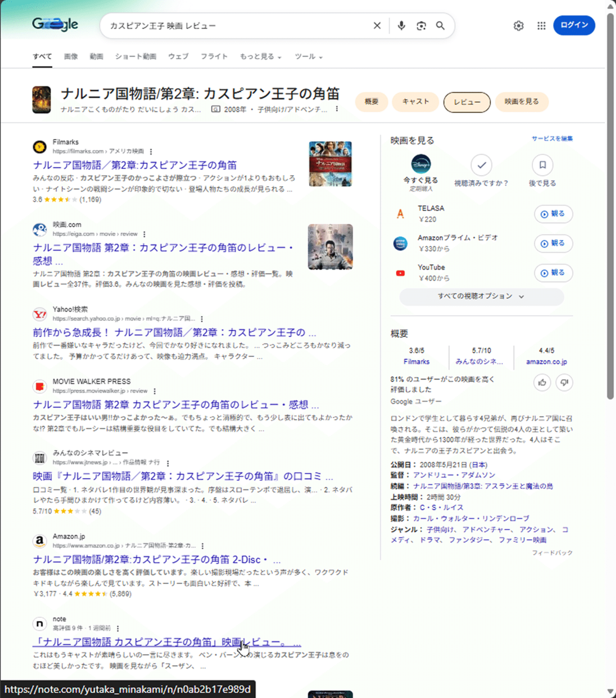Viewport: 616px width, 698px height.
Task: Go to Google home via the logo
Action: (x=55, y=24)
